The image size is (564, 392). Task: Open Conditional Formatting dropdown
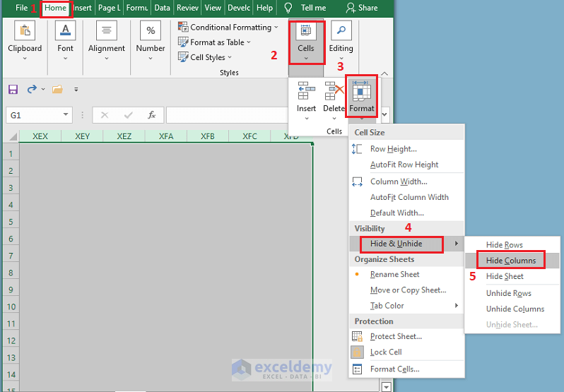(x=228, y=28)
